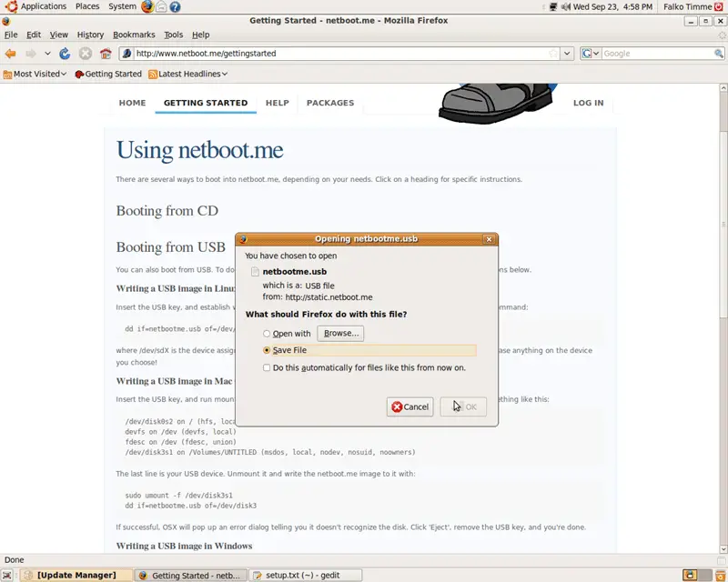Click the HELP tab on the website
728x582 pixels.
pyautogui.click(x=278, y=103)
